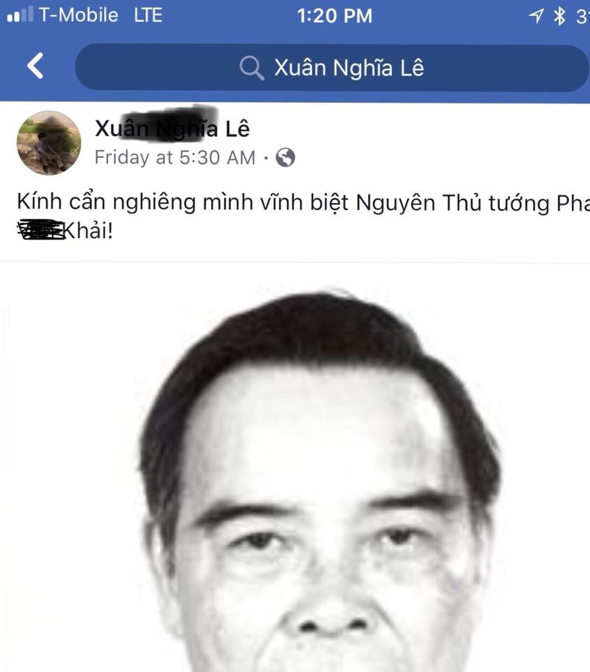Image resolution: width=590 pixels, height=672 pixels.
Task: Tap the location services arrow icon
Action: tap(536, 16)
